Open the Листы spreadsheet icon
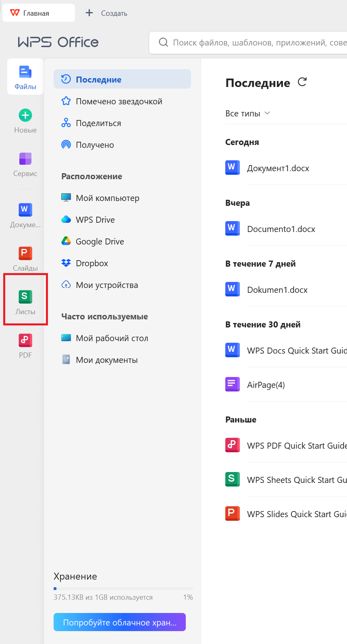The height and width of the screenshot is (644, 347). pyautogui.click(x=25, y=297)
